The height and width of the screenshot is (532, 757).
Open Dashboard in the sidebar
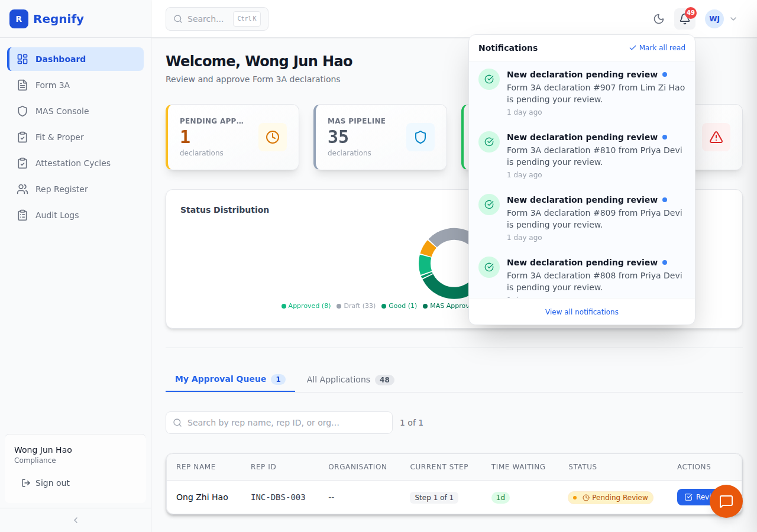(76, 59)
